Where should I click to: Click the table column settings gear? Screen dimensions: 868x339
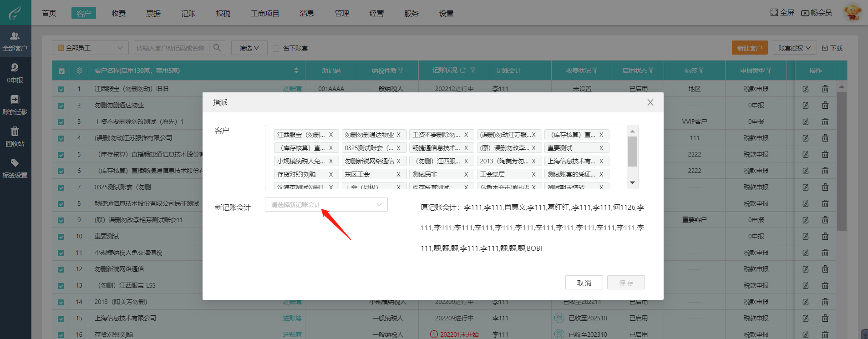(79, 71)
